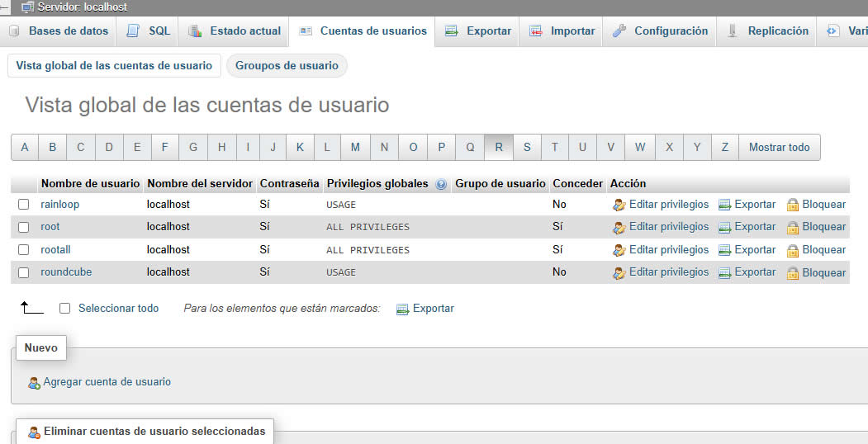Filter users by letter S
The height and width of the screenshot is (444, 868).
[527, 147]
